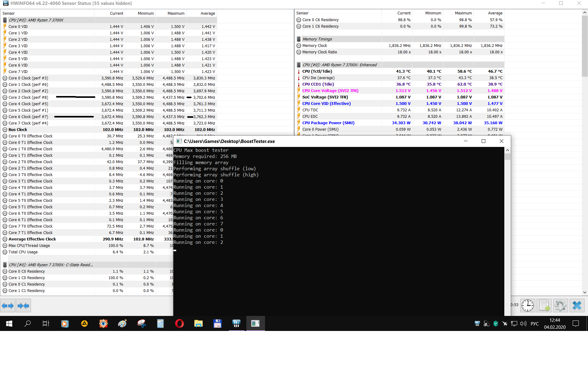Select 'Core 7 T0 Effective Clock' row

(x=87, y=226)
